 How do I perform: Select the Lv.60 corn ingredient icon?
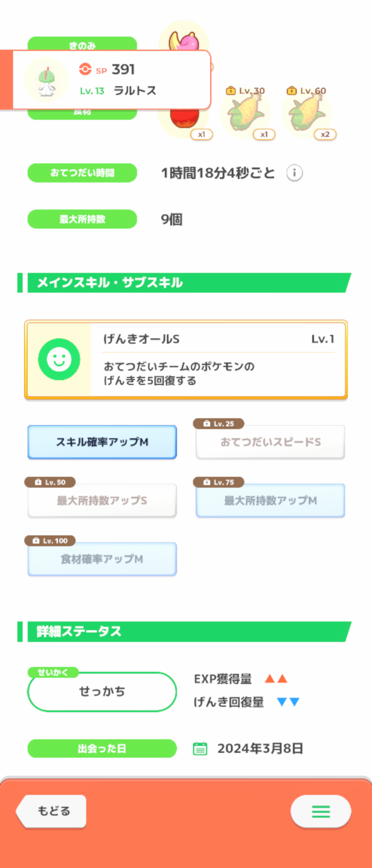click(x=306, y=114)
